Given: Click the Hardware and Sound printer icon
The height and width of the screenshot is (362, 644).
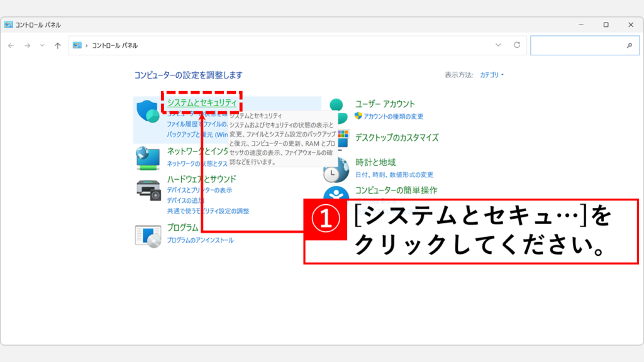Looking at the screenshot, I should tap(148, 189).
